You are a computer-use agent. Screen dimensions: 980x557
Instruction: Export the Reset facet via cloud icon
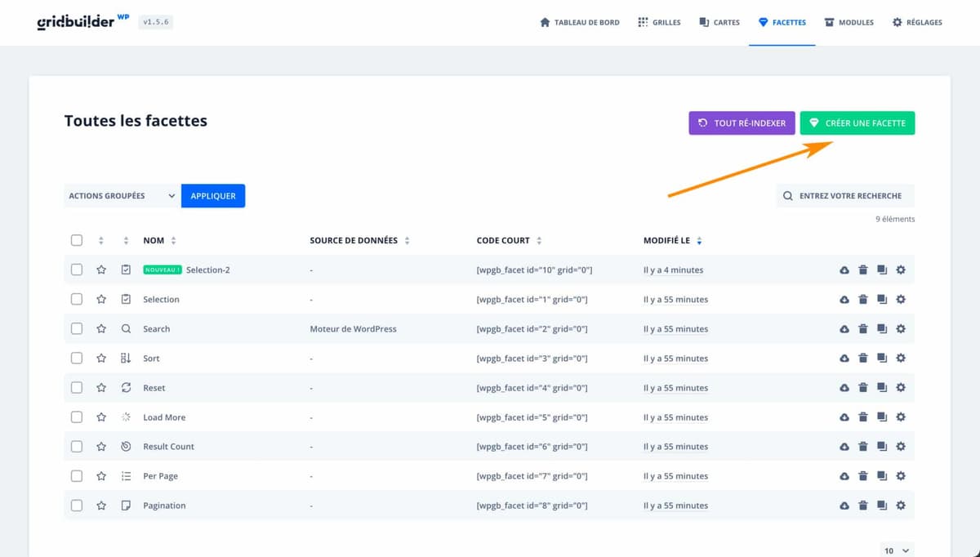coord(844,388)
